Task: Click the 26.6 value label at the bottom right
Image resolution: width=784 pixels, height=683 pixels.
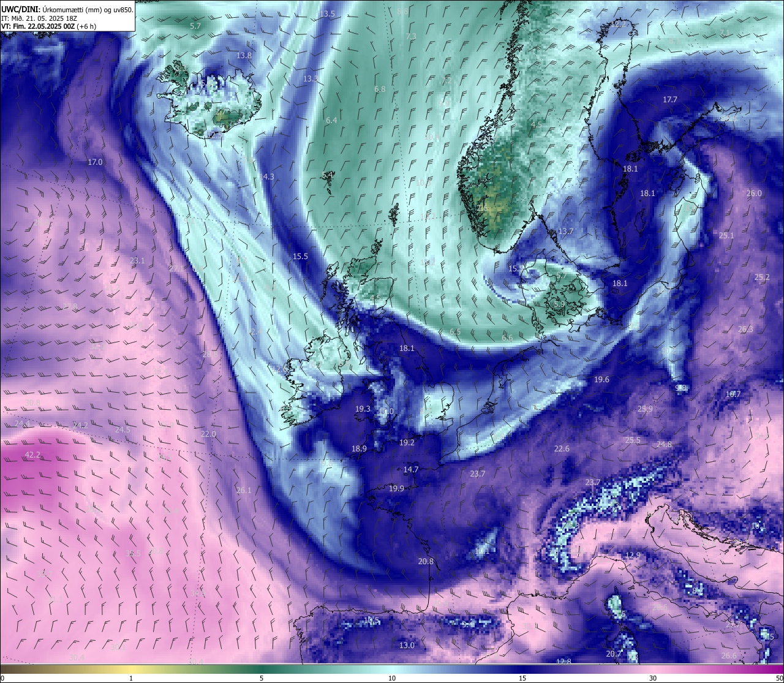Action: click(x=729, y=655)
